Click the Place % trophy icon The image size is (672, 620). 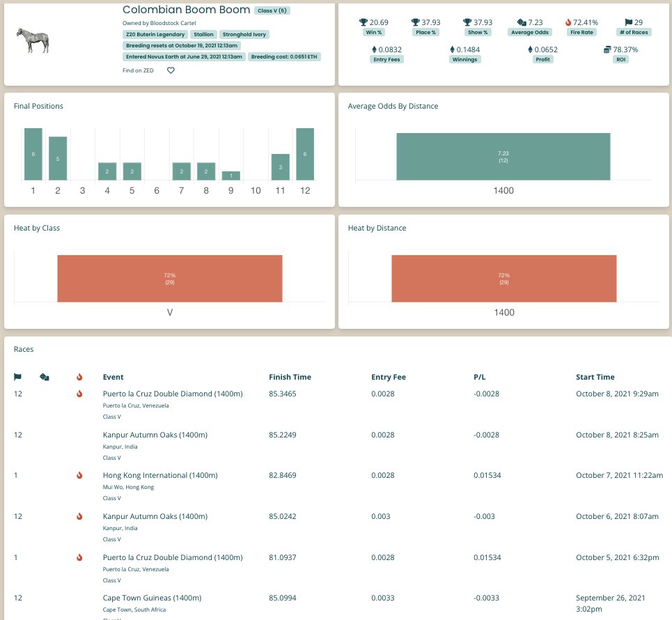(415, 22)
